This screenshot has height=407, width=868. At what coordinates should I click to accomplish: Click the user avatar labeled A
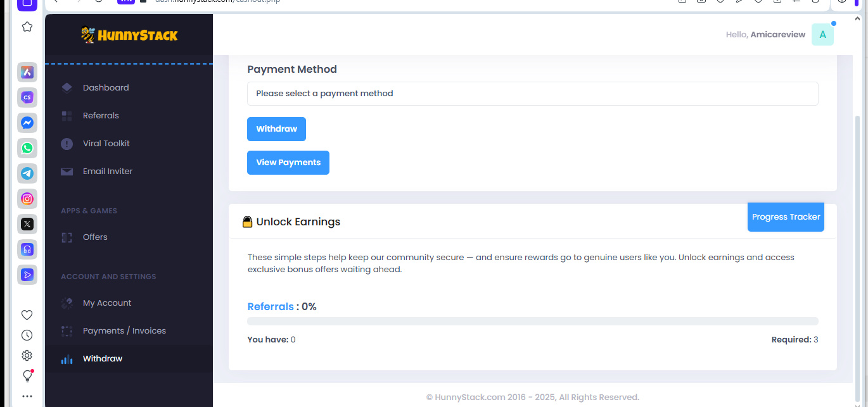click(822, 34)
